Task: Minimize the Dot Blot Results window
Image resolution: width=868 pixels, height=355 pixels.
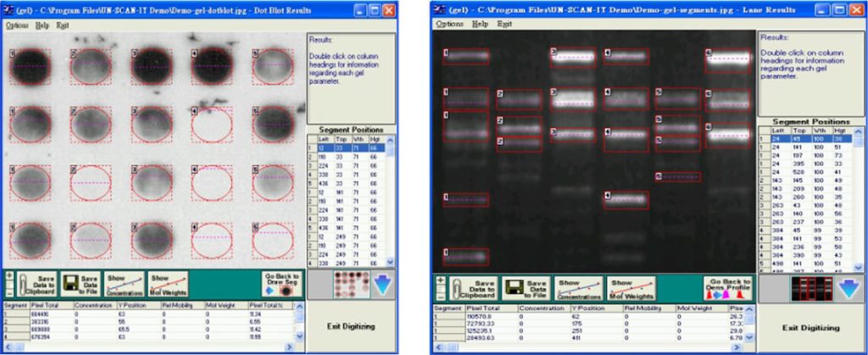Action: (x=360, y=10)
